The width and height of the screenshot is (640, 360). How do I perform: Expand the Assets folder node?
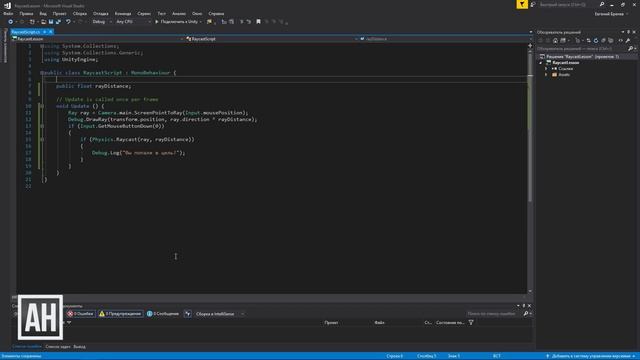tap(546, 75)
